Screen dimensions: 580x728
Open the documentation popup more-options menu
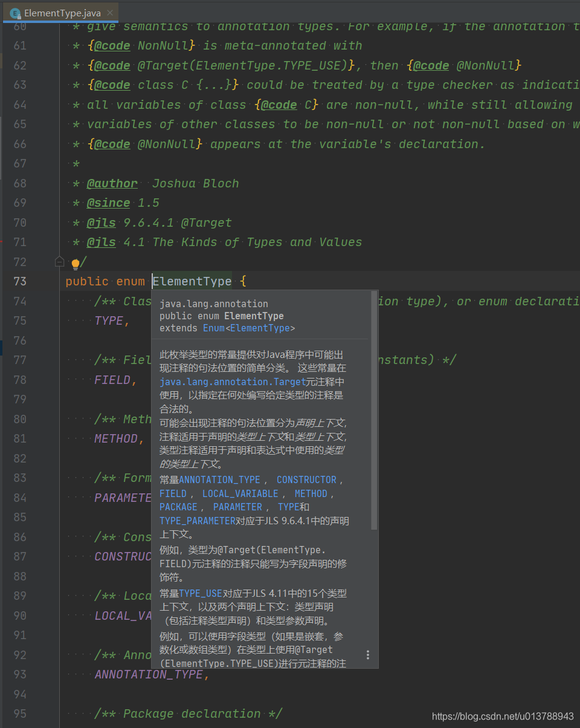point(368,655)
